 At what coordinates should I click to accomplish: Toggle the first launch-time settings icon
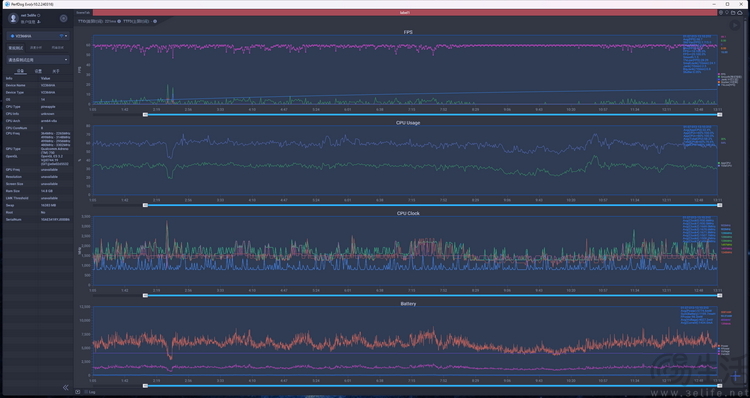(119, 22)
